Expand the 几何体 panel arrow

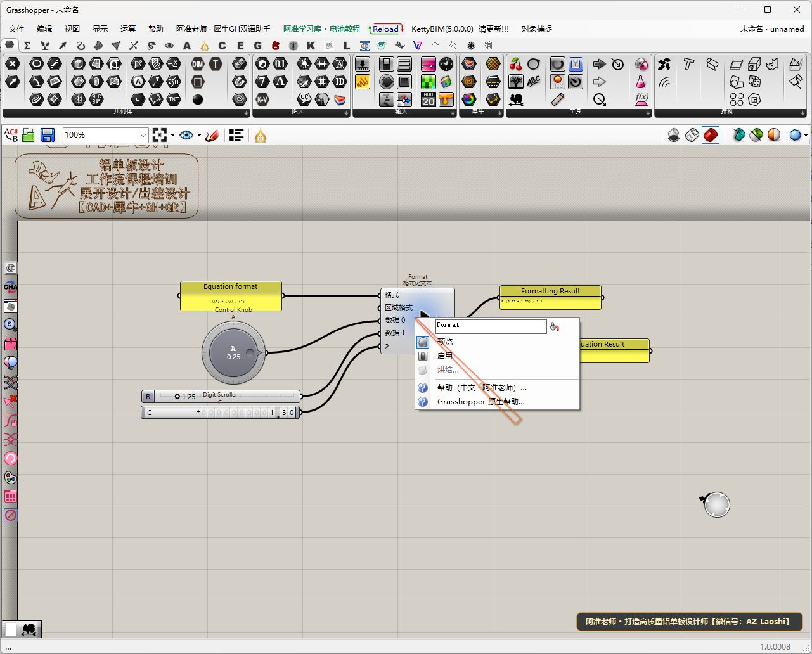(247, 113)
